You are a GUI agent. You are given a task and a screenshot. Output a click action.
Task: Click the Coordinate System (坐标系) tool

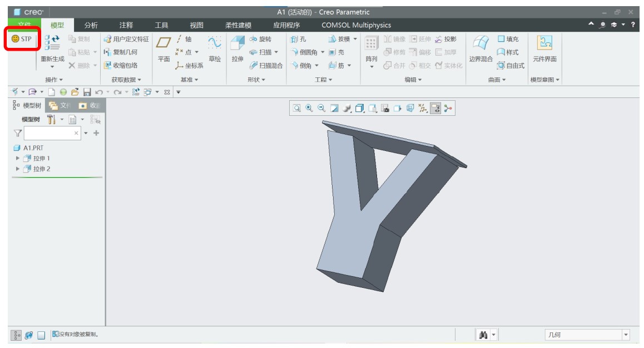[x=189, y=65]
